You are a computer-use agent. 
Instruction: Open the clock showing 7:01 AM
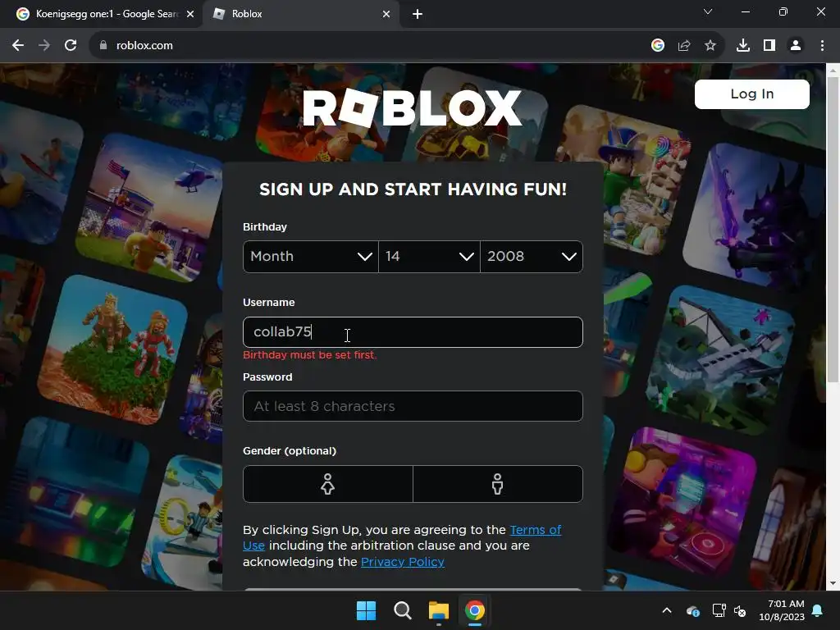tap(782, 610)
